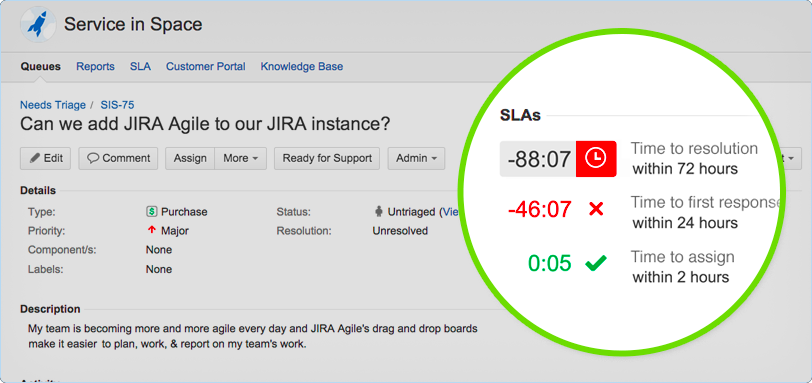This screenshot has width=812, height=383.
Task: Click the Comment button
Action: 118,158
